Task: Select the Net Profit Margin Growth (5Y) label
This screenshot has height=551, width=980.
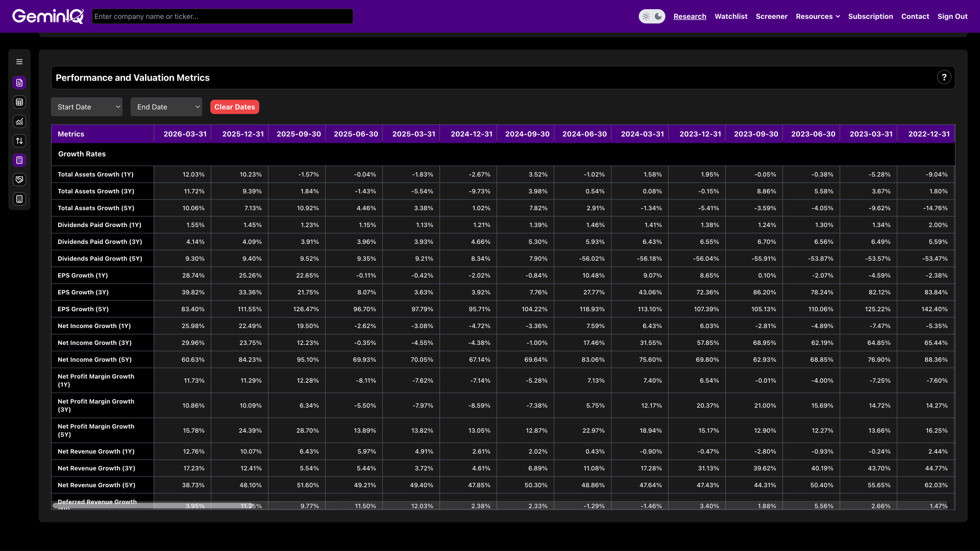Action: tap(96, 430)
